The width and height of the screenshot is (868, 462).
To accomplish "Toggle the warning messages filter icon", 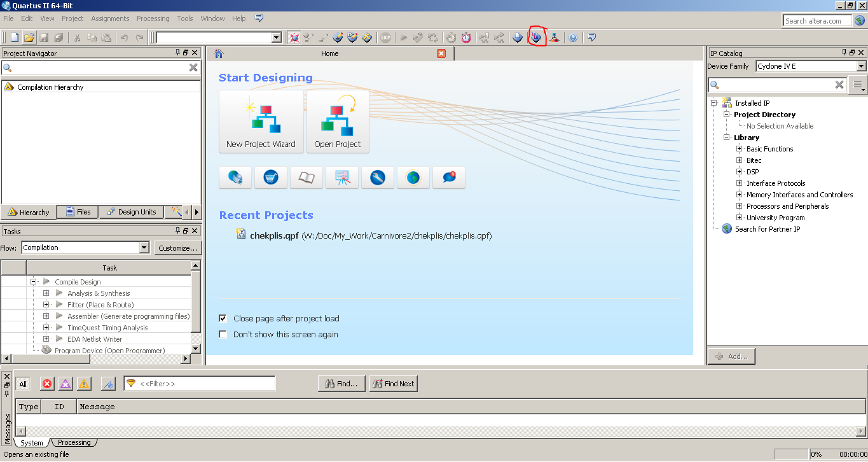I will point(84,384).
